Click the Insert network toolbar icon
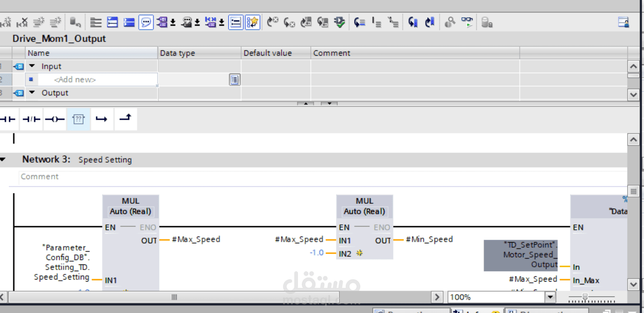 coord(6,22)
